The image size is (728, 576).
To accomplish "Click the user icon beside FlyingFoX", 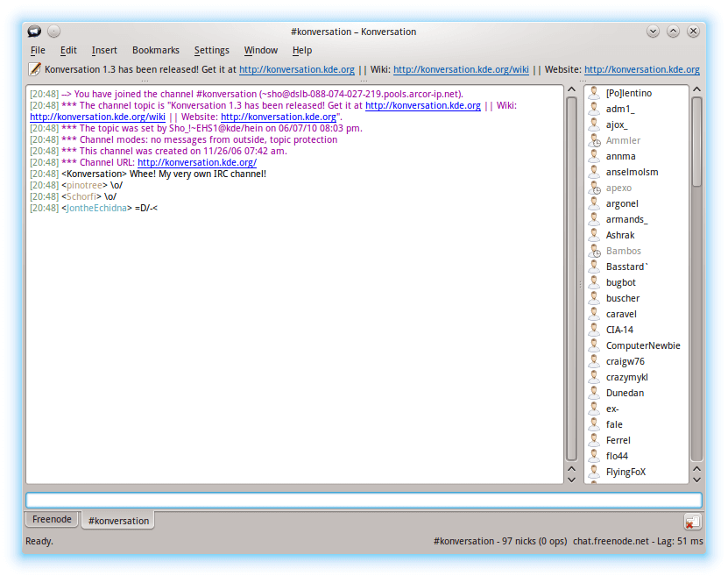I will [x=594, y=472].
